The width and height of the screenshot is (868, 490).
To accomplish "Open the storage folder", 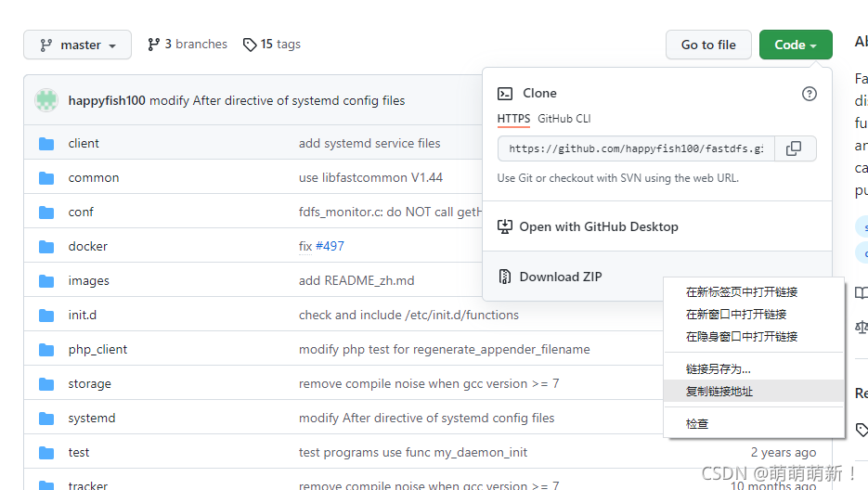I will pos(90,383).
